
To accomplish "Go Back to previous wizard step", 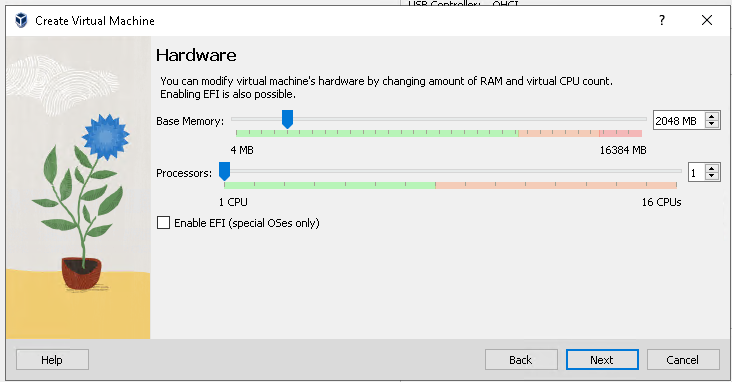I will point(521,360).
